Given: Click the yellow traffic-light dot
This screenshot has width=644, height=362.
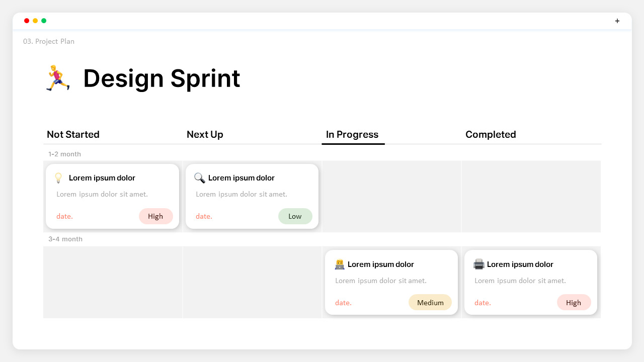Looking at the screenshot, I should (x=35, y=21).
